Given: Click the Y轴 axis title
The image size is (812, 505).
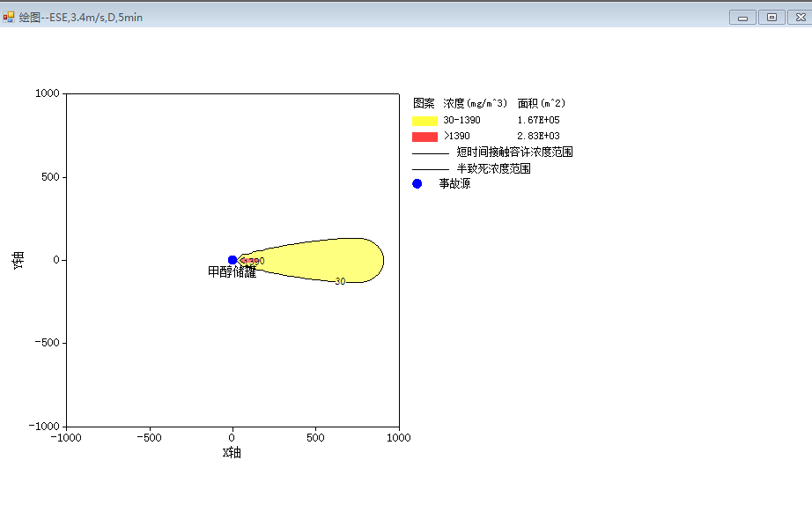Looking at the screenshot, I should tap(18, 260).
